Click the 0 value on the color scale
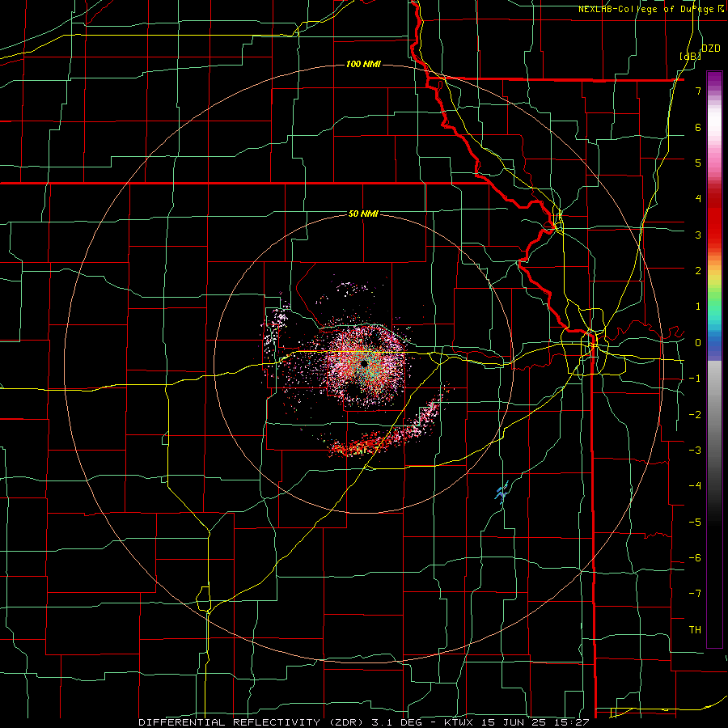728x728 pixels. click(x=698, y=343)
